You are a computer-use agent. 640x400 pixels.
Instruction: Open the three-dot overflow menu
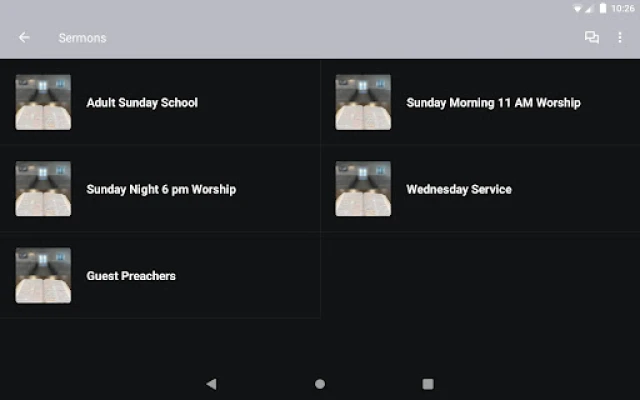click(620, 38)
